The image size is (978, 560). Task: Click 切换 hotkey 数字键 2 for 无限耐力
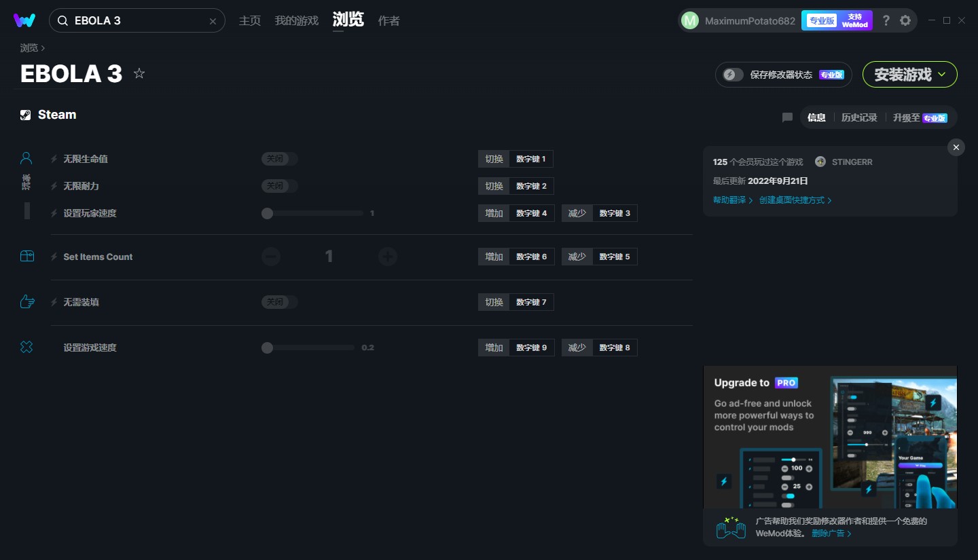pos(516,186)
